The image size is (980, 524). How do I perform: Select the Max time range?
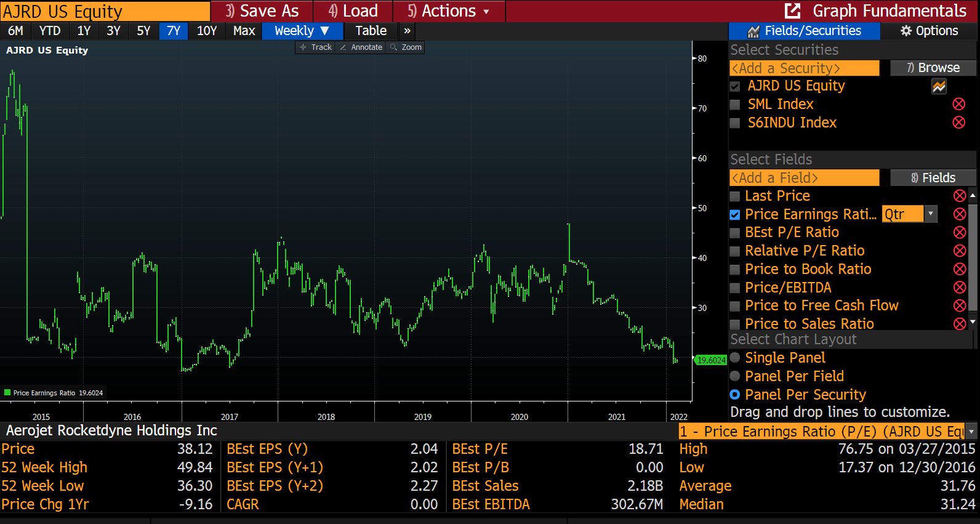pos(244,31)
